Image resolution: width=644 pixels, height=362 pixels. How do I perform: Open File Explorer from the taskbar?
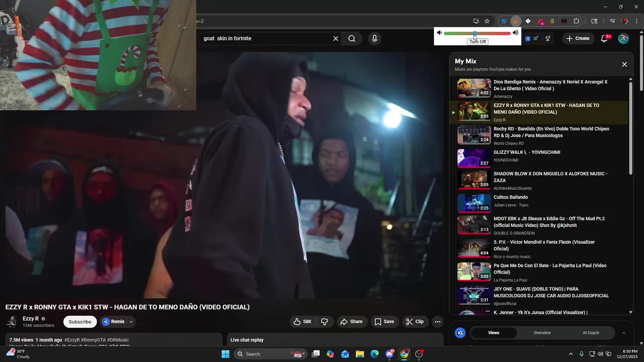pos(360,354)
